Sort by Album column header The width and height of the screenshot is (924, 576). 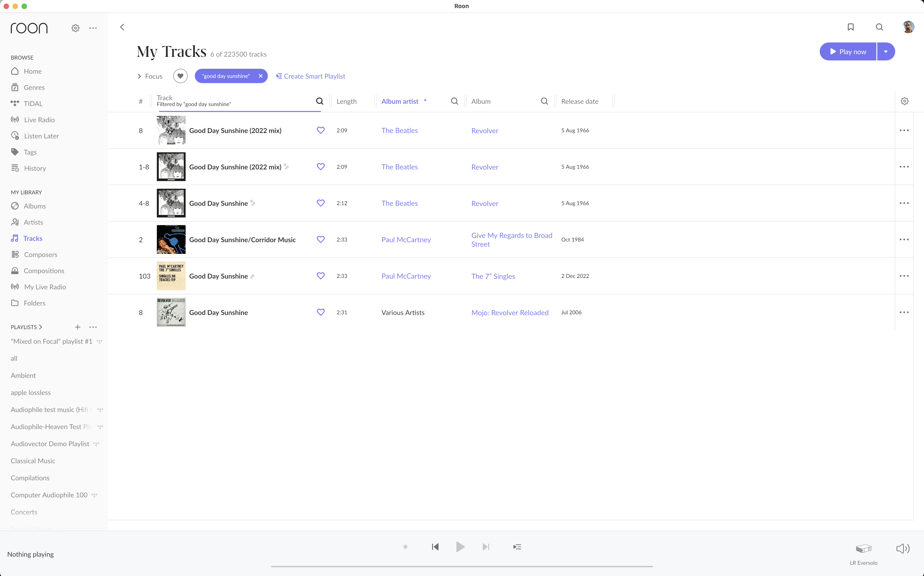click(x=481, y=101)
